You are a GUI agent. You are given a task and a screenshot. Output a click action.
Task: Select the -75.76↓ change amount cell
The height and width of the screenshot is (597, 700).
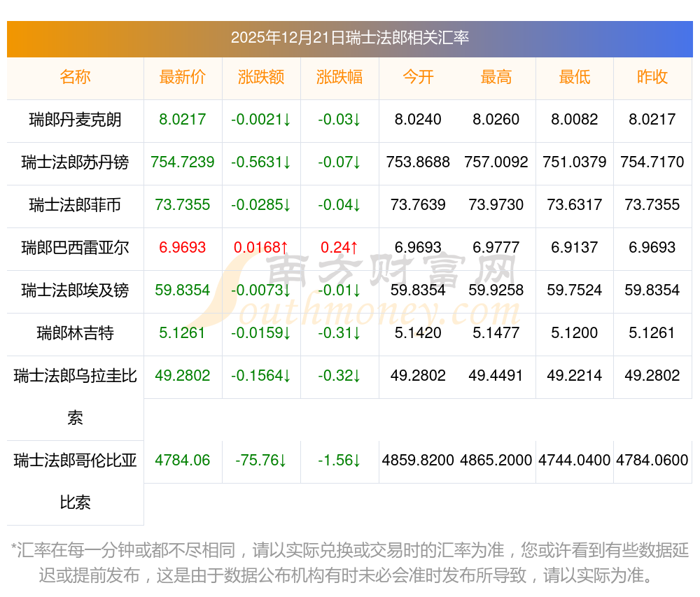[x=261, y=461]
